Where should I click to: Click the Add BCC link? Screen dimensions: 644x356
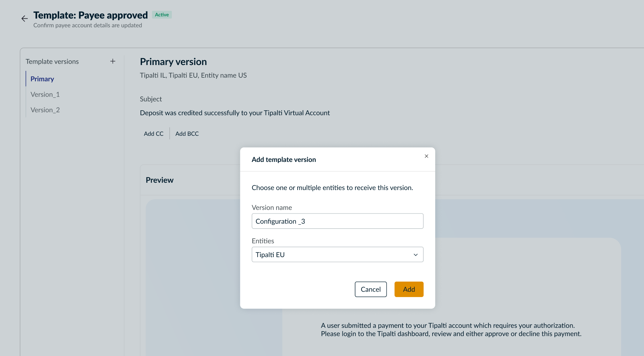point(187,133)
